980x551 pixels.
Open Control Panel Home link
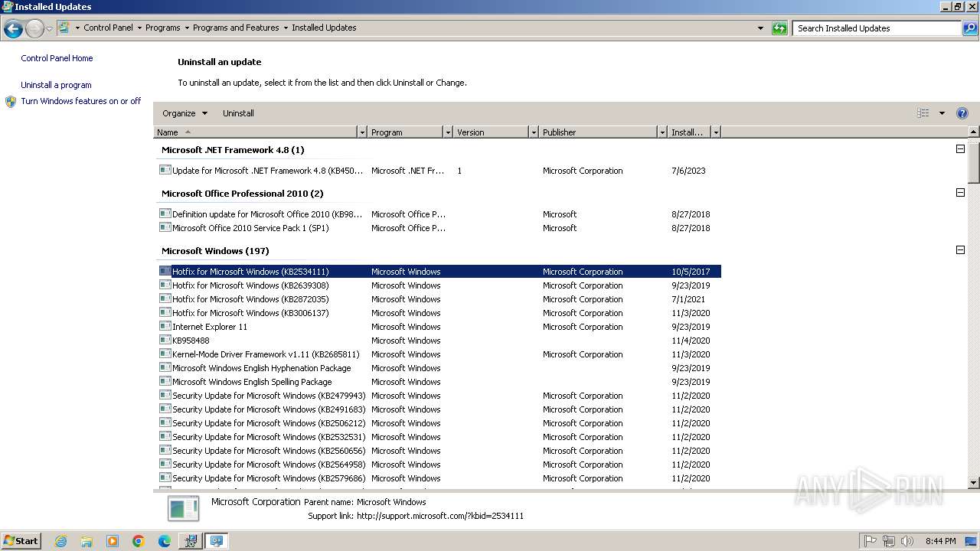(x=57, y=58)
